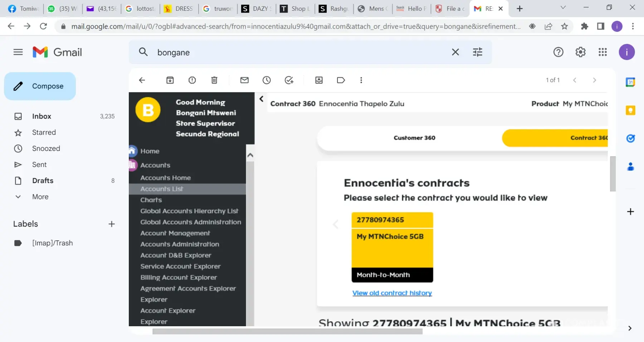Reload the page in Chrome
Image resolution: width=644 pixels, height=342 pixels.
(43, 26)
